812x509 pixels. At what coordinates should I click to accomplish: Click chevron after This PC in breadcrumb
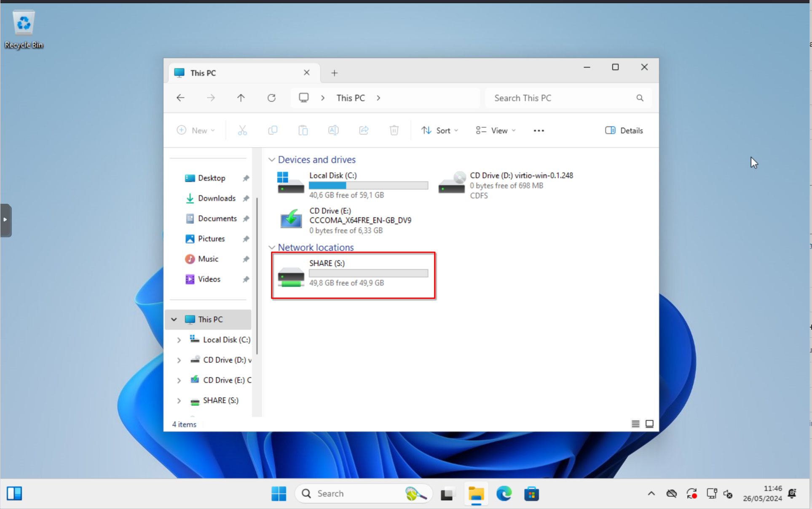pyautogui.click(x=378, y=98)
